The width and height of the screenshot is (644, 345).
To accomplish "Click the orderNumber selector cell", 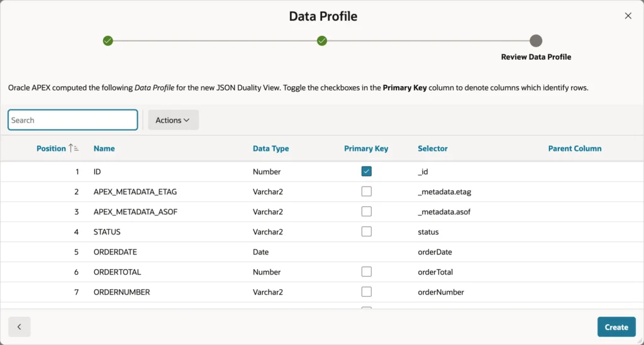I will tap(441, 292).
